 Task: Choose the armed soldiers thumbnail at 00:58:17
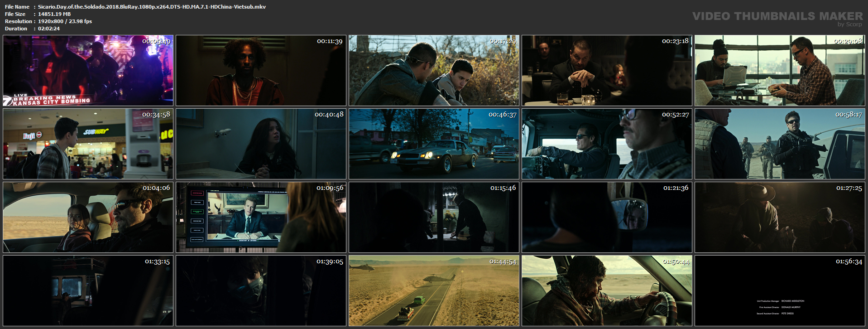pyautogui.click(x=780, y=144)
